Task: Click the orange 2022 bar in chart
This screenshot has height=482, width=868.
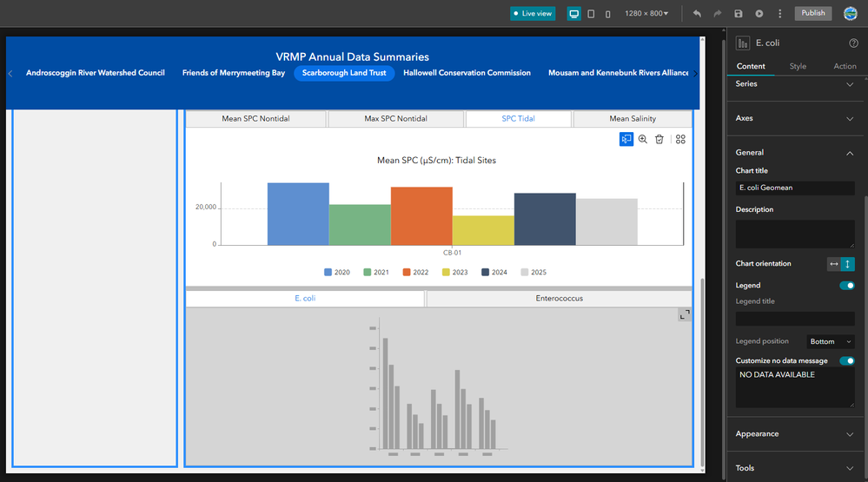Action: pyautogui.click(x=421, y=216)
